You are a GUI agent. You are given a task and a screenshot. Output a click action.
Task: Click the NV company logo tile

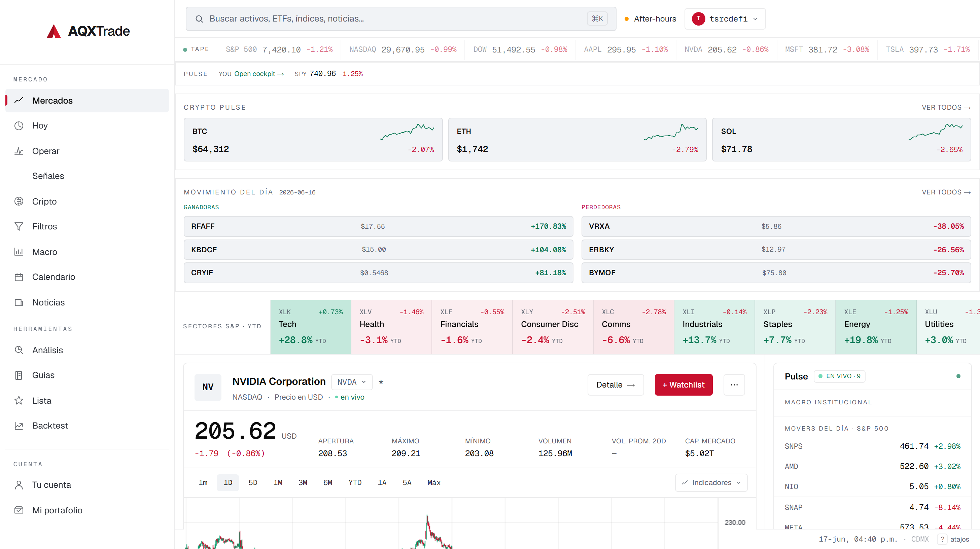pyautogui.click(x=208, y=387)
